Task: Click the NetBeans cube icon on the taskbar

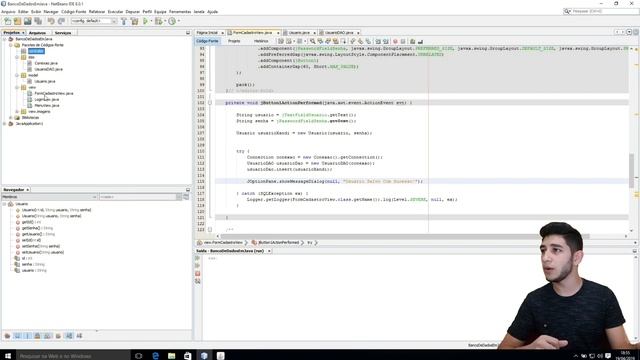Action: tap(204, 356)
